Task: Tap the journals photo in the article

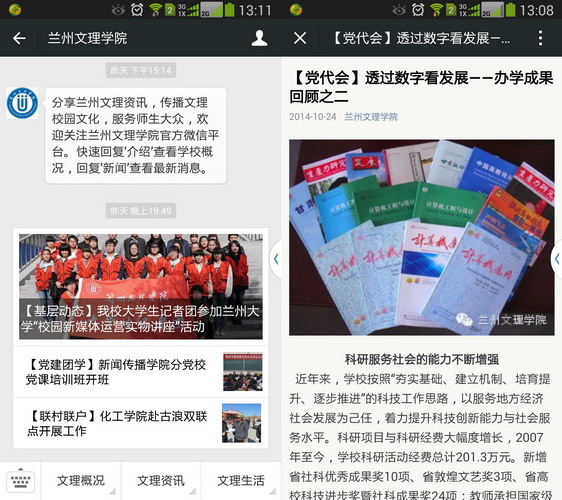Action: (x=422, y=237)
